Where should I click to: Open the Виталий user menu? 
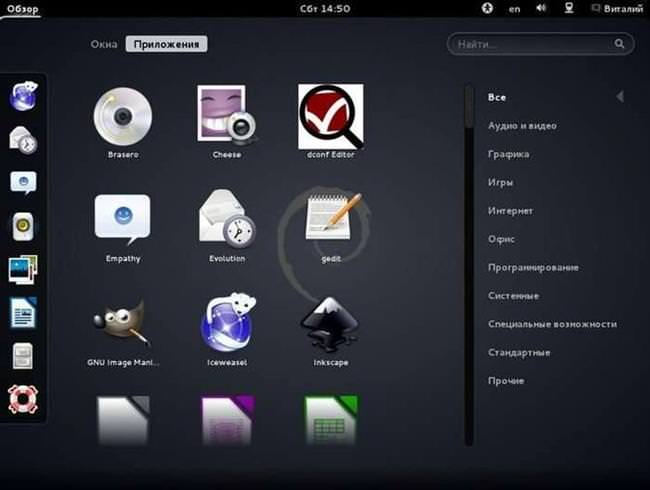(618, 8)
